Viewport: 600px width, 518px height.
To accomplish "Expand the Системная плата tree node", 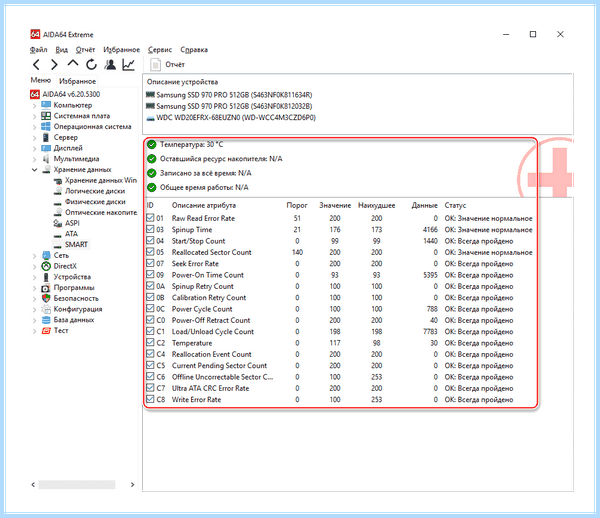I will [x=34, y=116].
